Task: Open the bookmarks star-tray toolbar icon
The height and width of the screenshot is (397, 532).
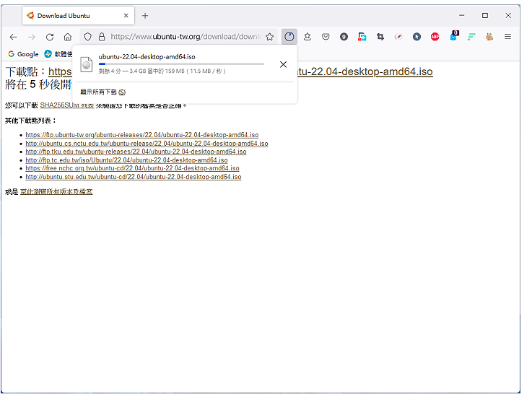Action: pos(308,37)
